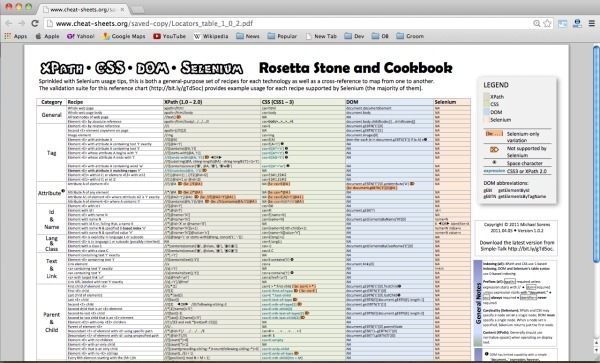Screen dimensions: 600x363
Task: Expand the Popular bookmarks folder
Action: point(282,36)
